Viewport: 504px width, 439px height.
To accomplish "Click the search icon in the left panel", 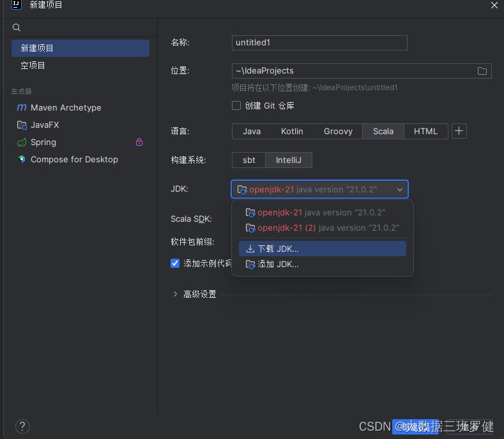I will (17, 27).
